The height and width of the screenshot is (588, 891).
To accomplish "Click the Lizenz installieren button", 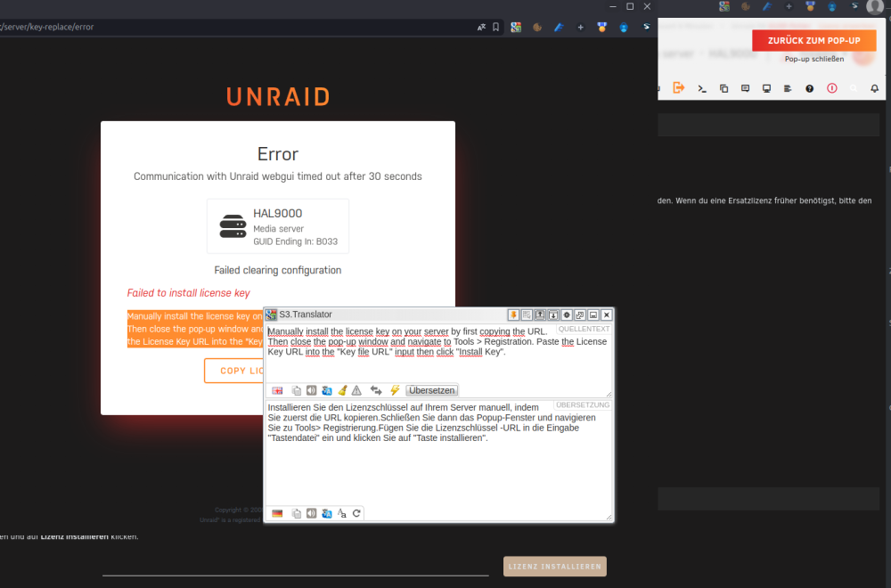I will tap(554, 567).
